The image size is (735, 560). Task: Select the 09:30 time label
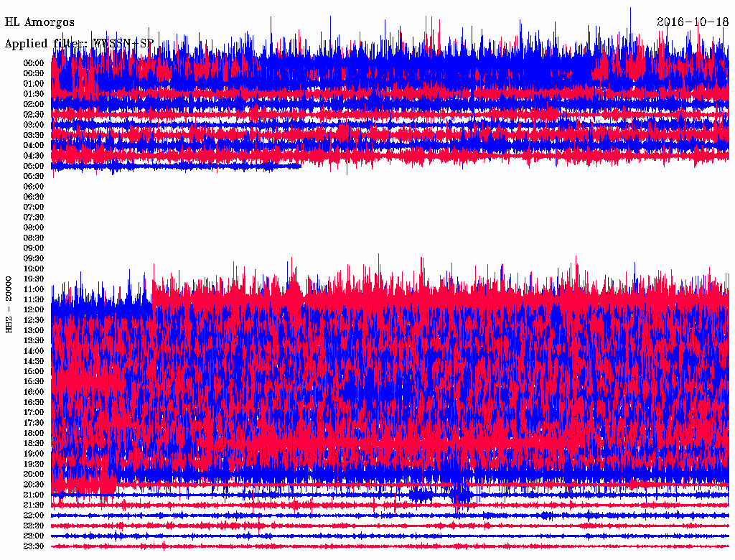pyautogui.click(x=34, y=258)
